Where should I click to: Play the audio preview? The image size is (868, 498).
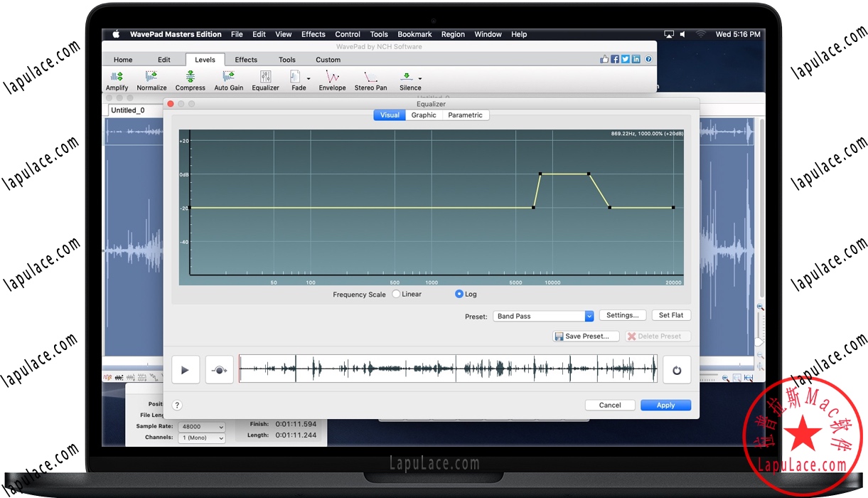tap(186, 369)
